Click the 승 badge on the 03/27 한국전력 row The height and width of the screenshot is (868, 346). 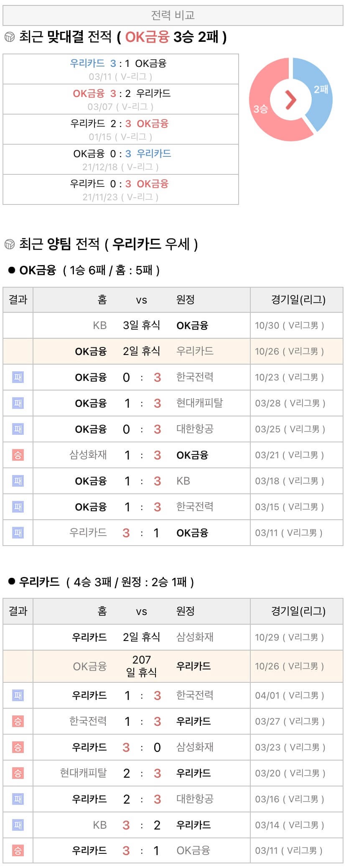pyautogui.click(x=18, y=721)
